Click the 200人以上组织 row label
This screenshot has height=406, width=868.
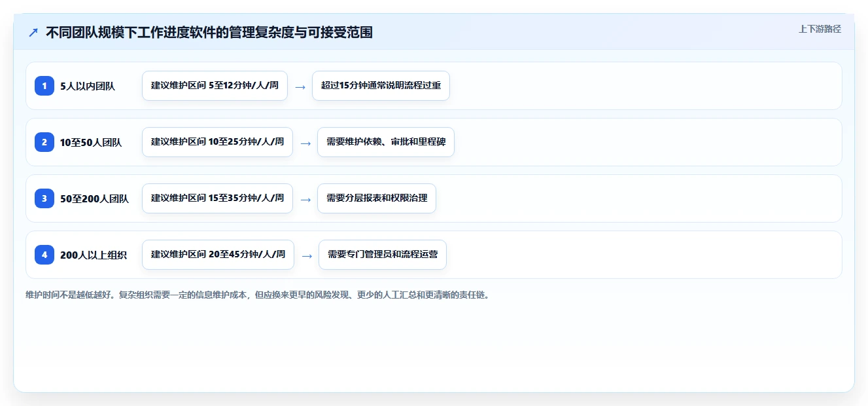click(x=94, y=255)
